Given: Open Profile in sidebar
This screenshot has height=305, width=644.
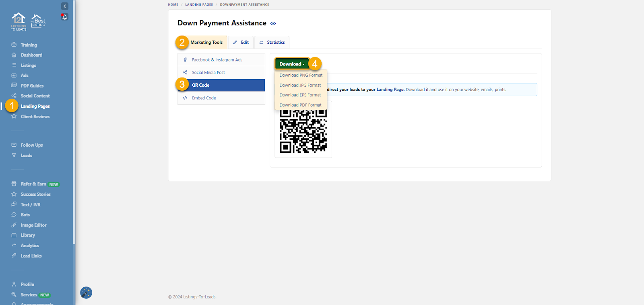Looking at the screenshot, I should [x=27, y=285].
